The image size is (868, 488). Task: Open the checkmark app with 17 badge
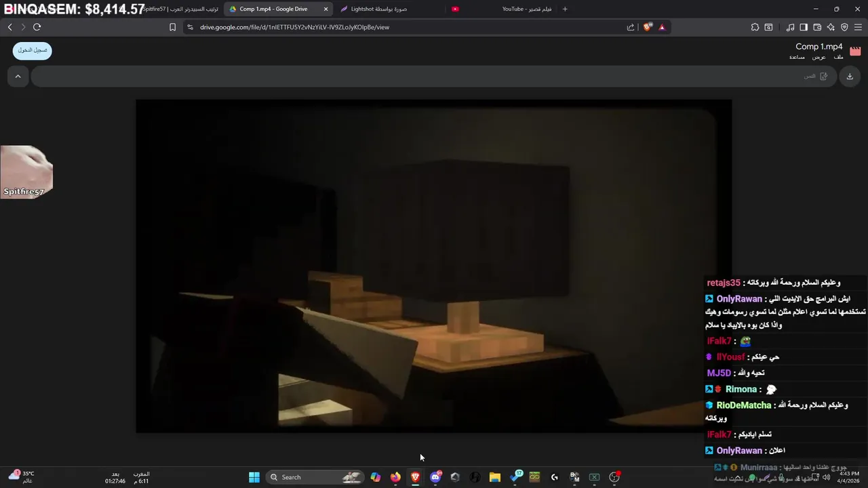[515, 476]
